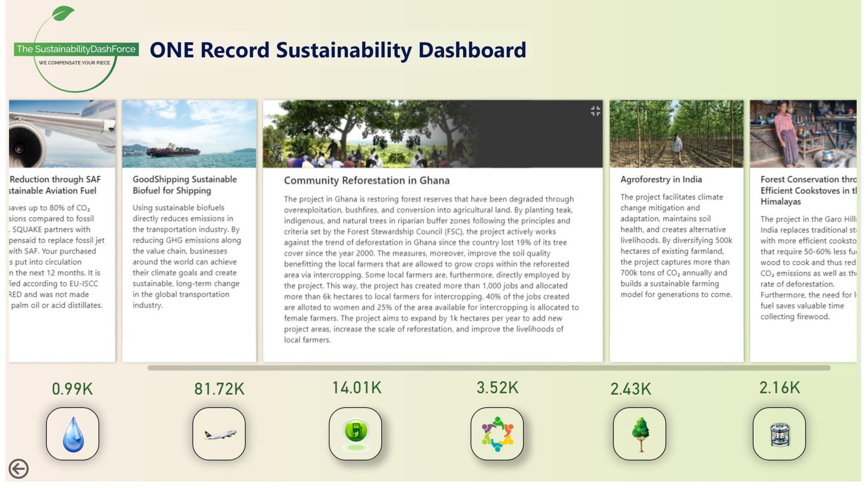Go back using the circled arrow
Image resolution: width=868 pixels, height=488 pixels.
pyautogui.click(x=18, y=468)
